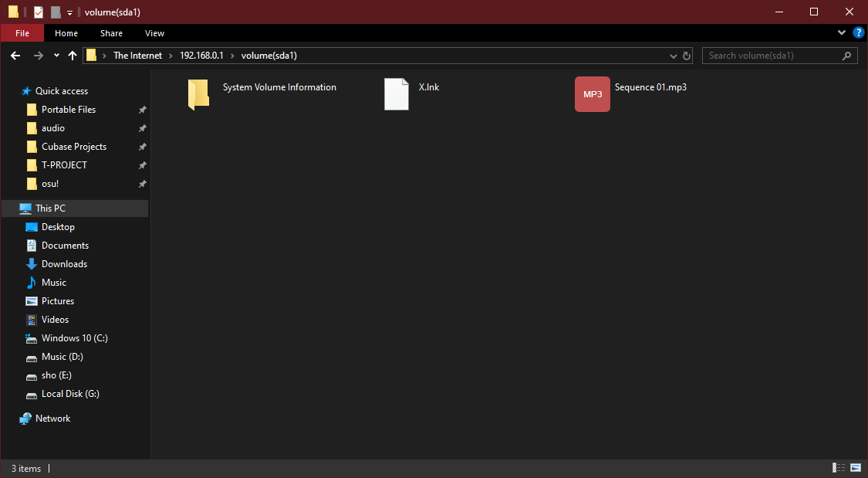Expand the ribbon with the chevron
Screen dimensions: 868x478
click(x=842, y=32)
